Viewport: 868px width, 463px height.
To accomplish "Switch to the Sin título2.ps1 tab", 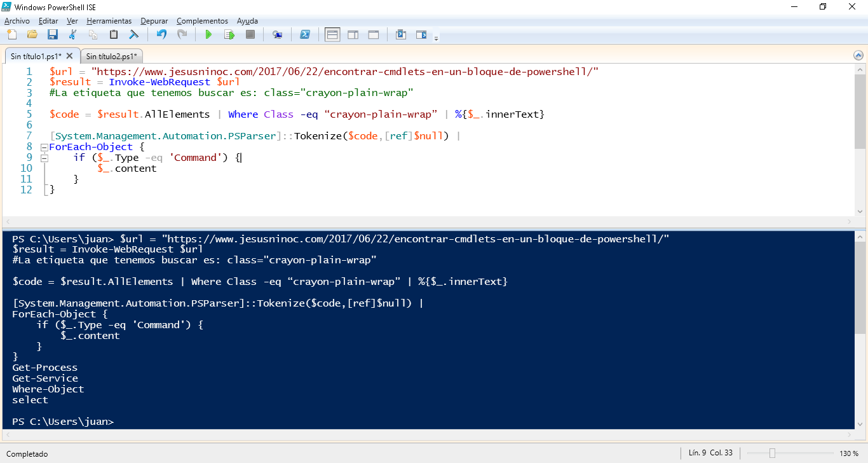I will coord(112,55).
